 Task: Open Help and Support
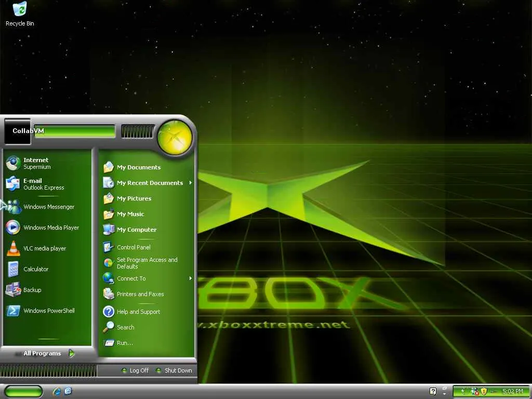tap(147, 312)
